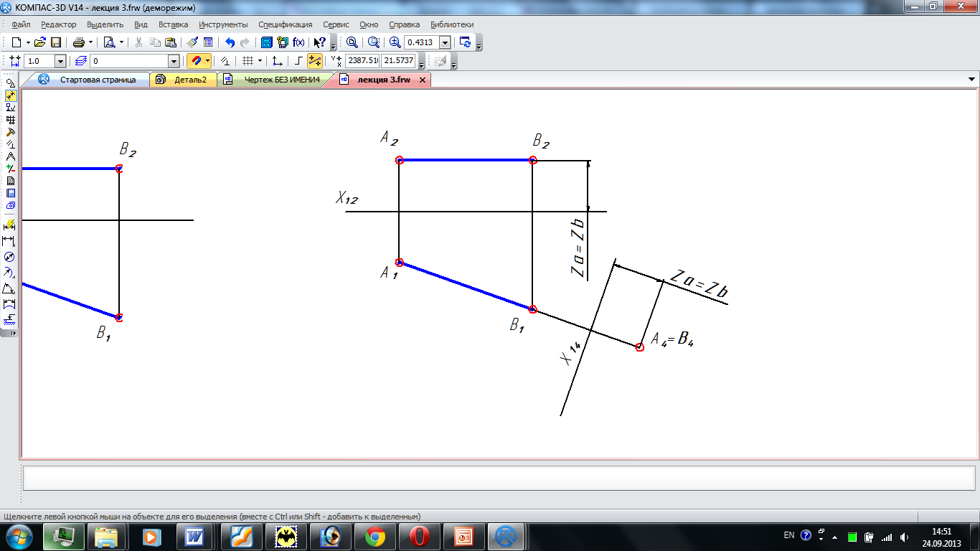
Task: Open the zoom scale 0.4313 dropdown
Action: pyautogui.click(x=445, y=42)
